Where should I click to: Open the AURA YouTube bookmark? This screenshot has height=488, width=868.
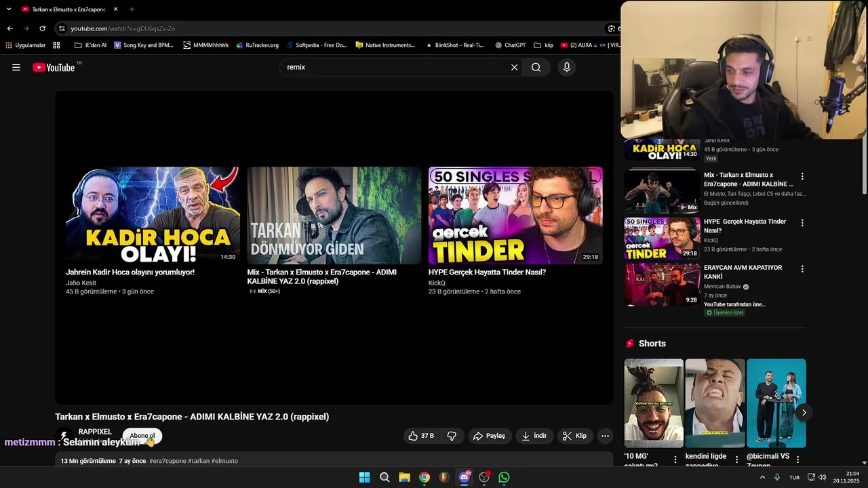pyautogui.click(x=578, y=45)
